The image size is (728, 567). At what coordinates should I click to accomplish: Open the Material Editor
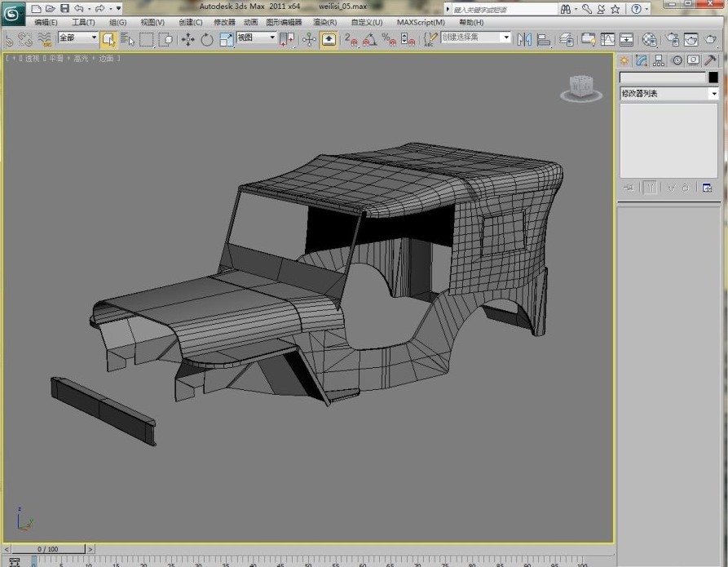(x=650, y=39)
